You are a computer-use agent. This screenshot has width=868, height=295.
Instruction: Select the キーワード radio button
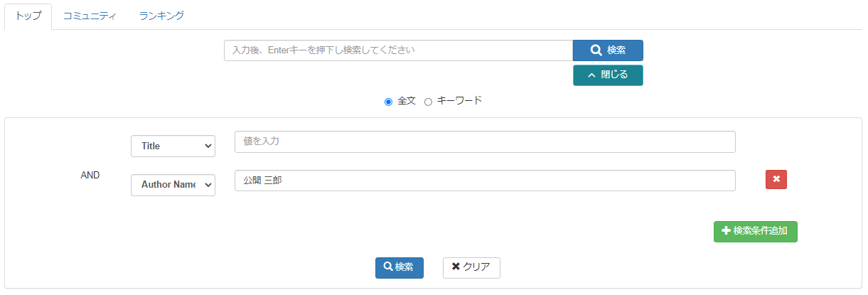pos(428,102)
